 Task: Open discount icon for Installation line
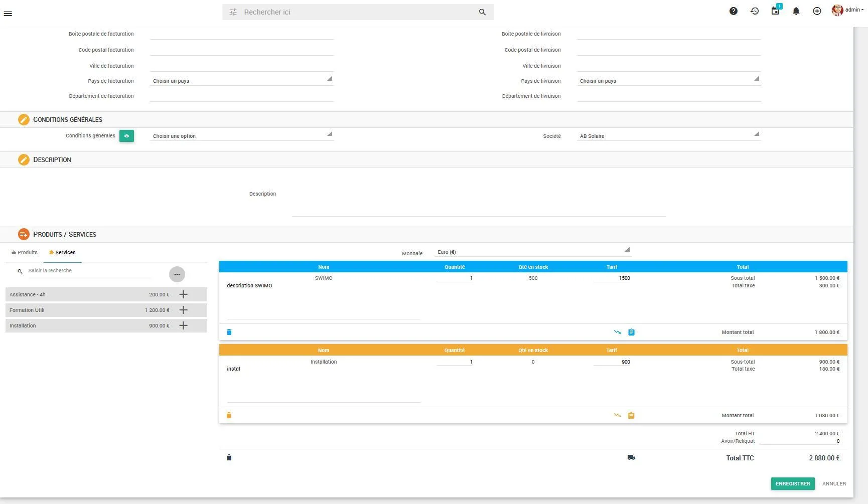pyautogui.click(x=617, y=415)
